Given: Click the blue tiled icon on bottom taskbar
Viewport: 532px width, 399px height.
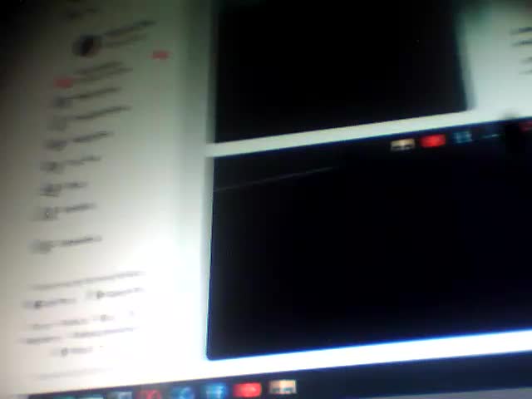Looking at the screenshot, I should 215,391.
